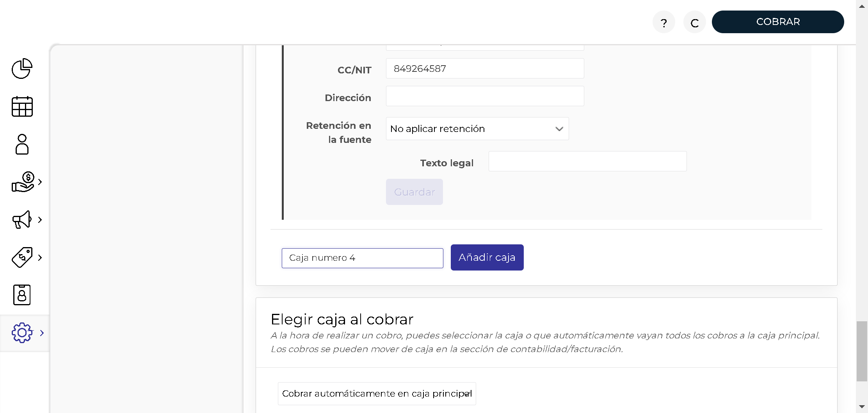Screen dimensions: 868x413
Task: Expand the marketing menu chevron
Action: point(40,220)
